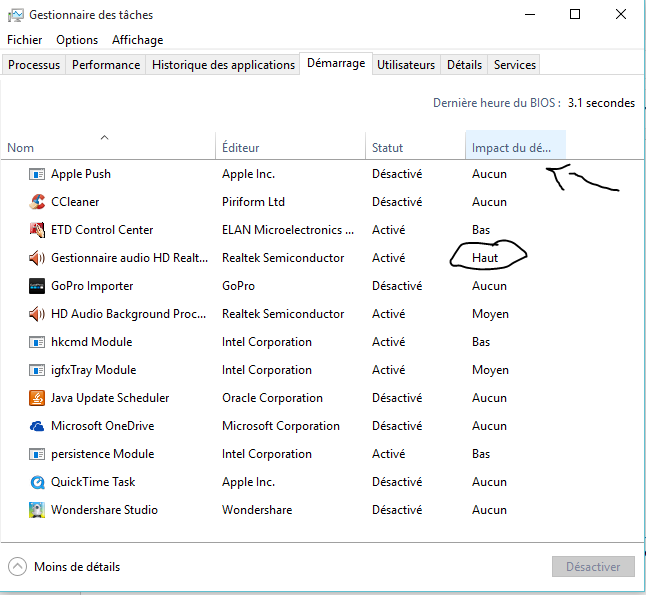Screen dimensions: 646x595
Task: Click the Désactiver button
Action: (593, 567)
